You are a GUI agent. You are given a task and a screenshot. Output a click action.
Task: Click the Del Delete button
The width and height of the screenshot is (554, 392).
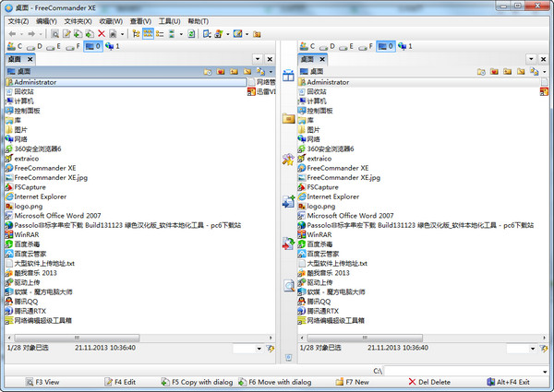click(x=429, y=382)
